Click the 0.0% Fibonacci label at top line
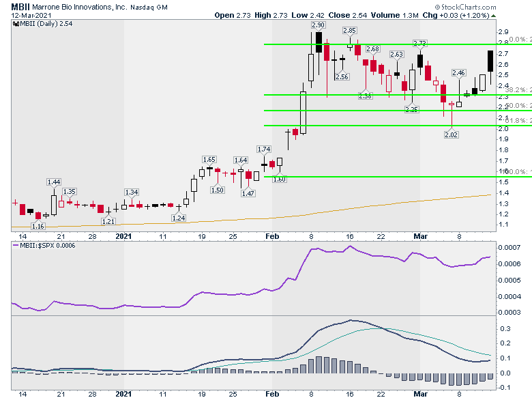The width and height of the screenshot is (532, 400). click(x=520, y=40)
